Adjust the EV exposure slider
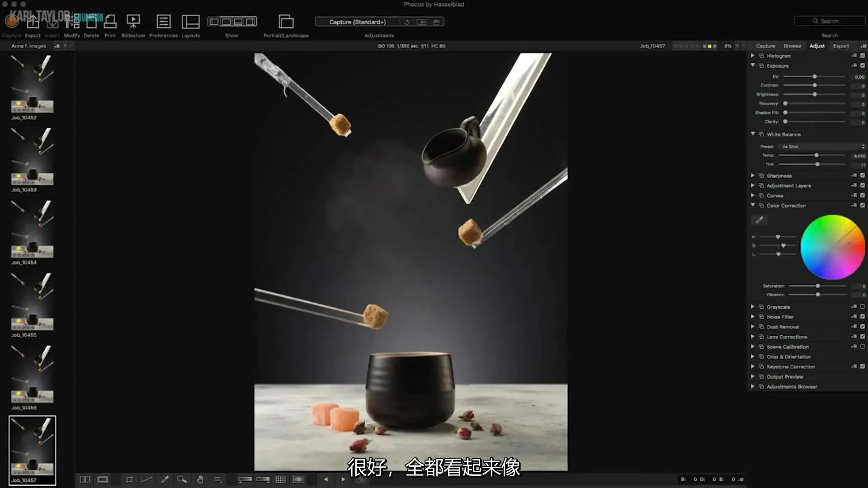Image resolution: width=868 pixels, height=488 pixels. [814, 77]
